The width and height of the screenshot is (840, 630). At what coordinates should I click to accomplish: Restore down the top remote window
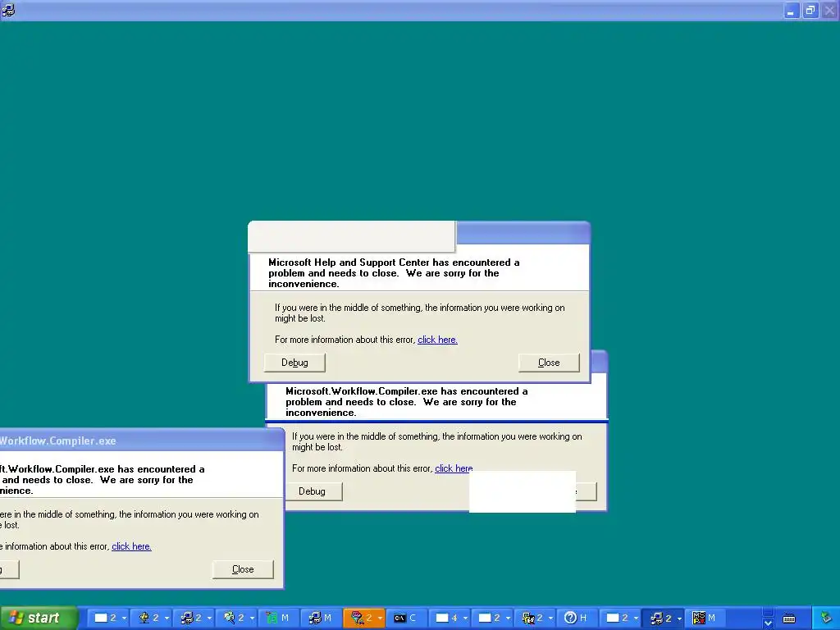point(810,10)
